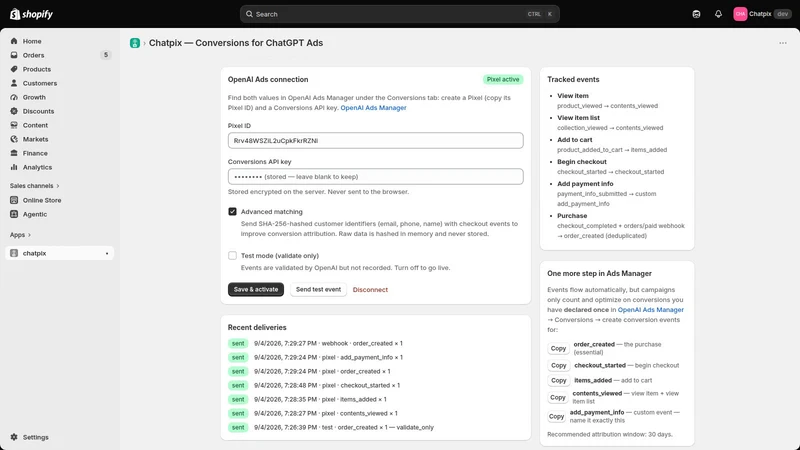Copy the checkout_started event name
The width and height of the screenshot is (800, 450).
tap(558, 365)
